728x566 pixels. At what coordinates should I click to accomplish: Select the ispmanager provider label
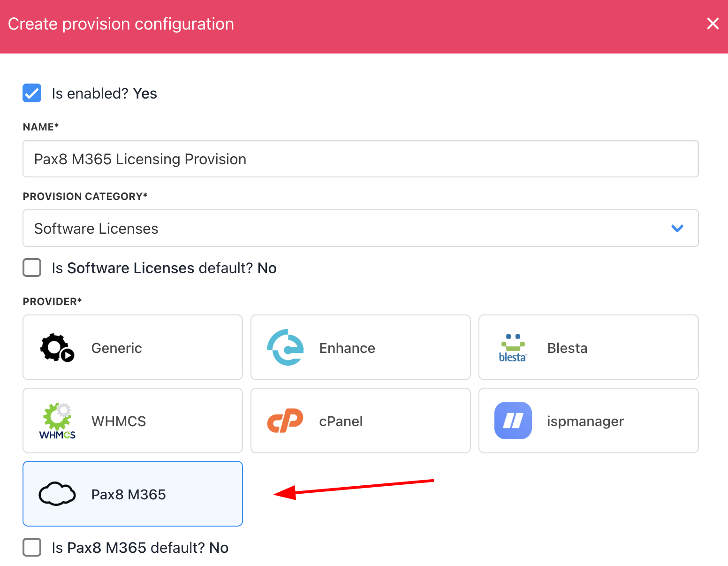[585, 421]
